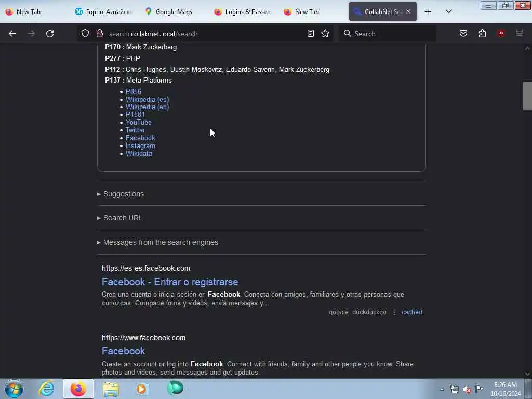Open 'Facebook - Entrar o registrarse' result
Screen dimensions: 532x399
[170, 282]
